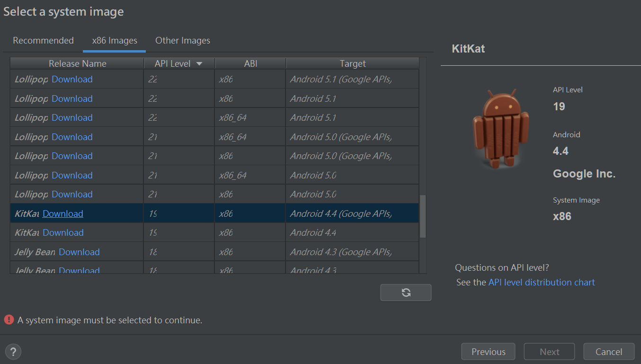Download KitKat Android 4.4 Google APIs image

click(63, 213)
